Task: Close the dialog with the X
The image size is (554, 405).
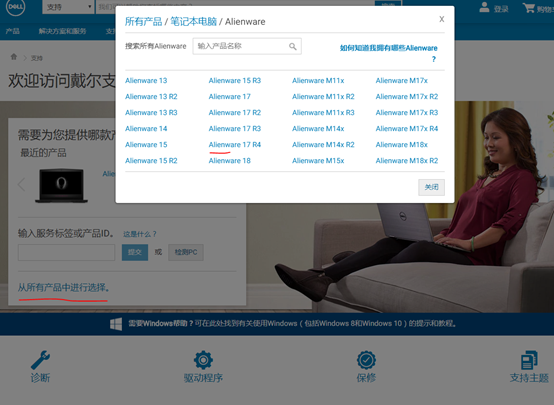Action: [x=441, y=19]
